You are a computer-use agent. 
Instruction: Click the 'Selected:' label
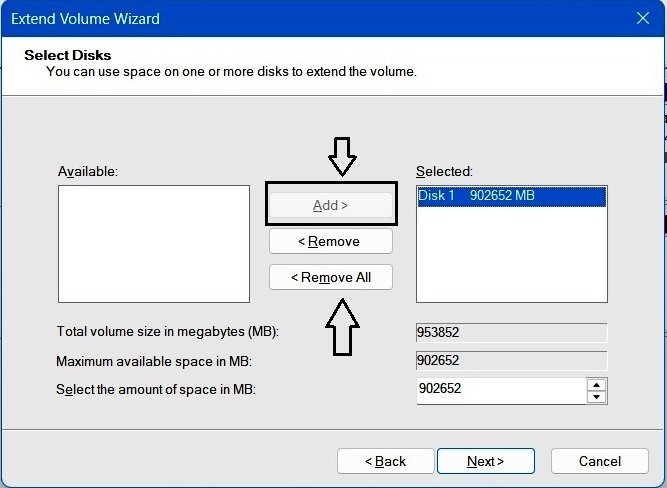[x=444, y=171]
